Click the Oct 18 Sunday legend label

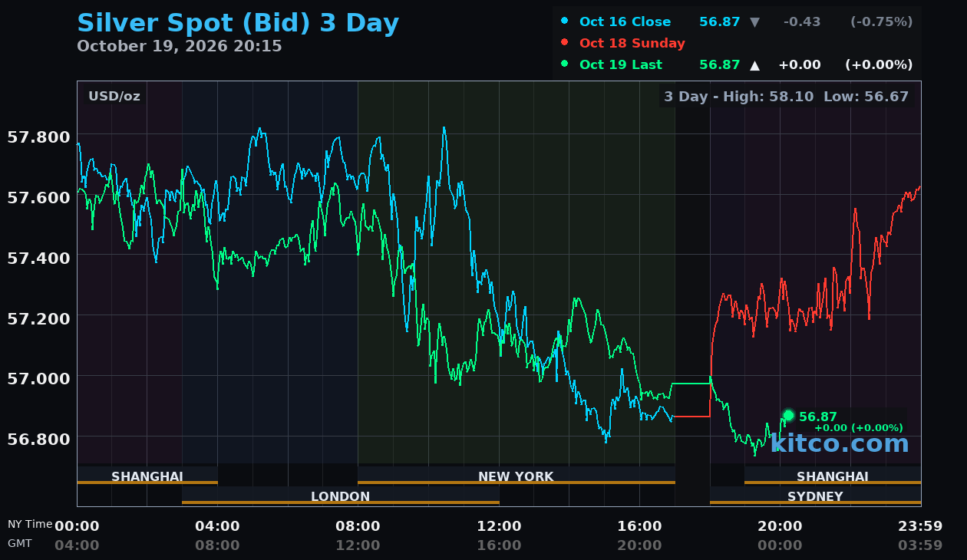click(632, 43)
